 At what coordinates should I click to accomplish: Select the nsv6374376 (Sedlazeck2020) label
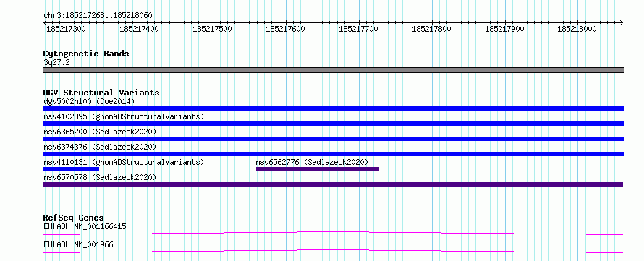point(100,147)
